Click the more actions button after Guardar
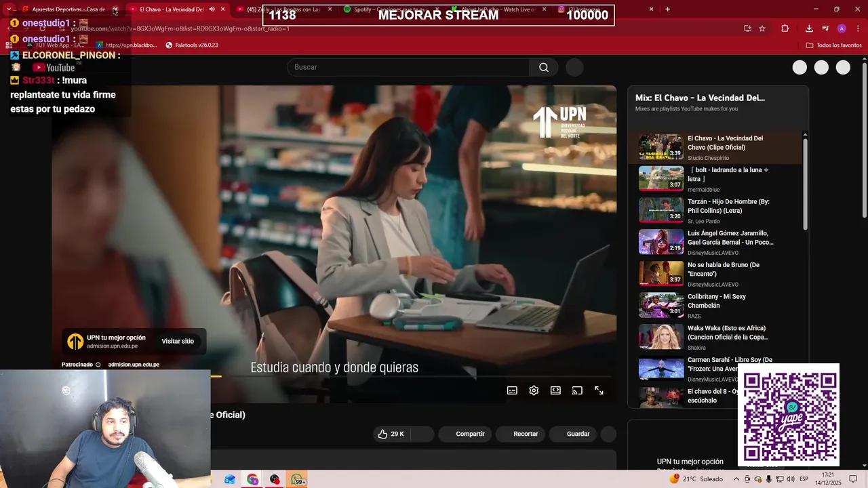This screenshot has height=488, width=868. 608,434
